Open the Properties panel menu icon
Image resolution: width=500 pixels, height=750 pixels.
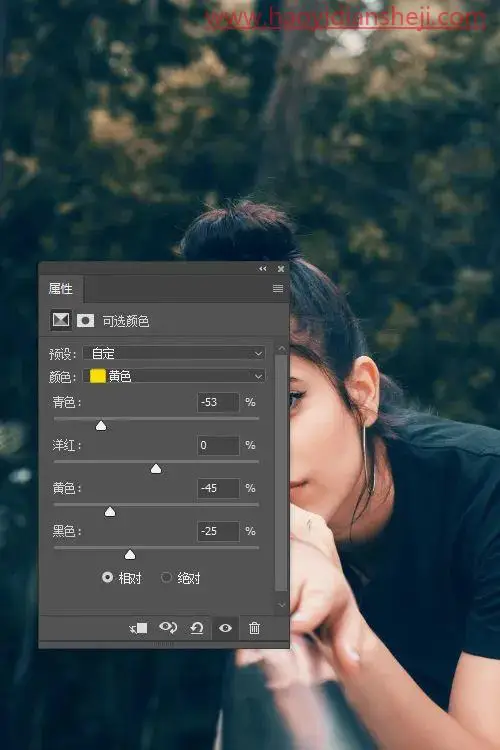pyautogui.click(x=278, y=288)
